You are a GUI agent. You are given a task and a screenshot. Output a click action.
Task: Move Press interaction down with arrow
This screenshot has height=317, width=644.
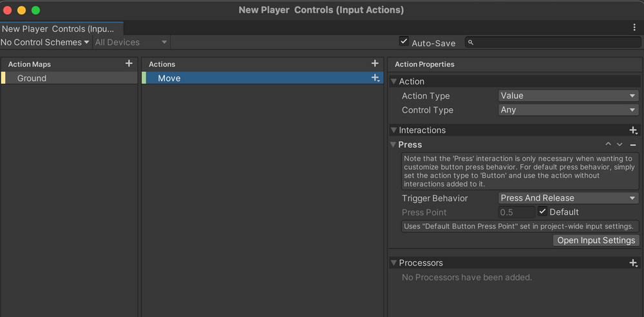tap(620, 145)
